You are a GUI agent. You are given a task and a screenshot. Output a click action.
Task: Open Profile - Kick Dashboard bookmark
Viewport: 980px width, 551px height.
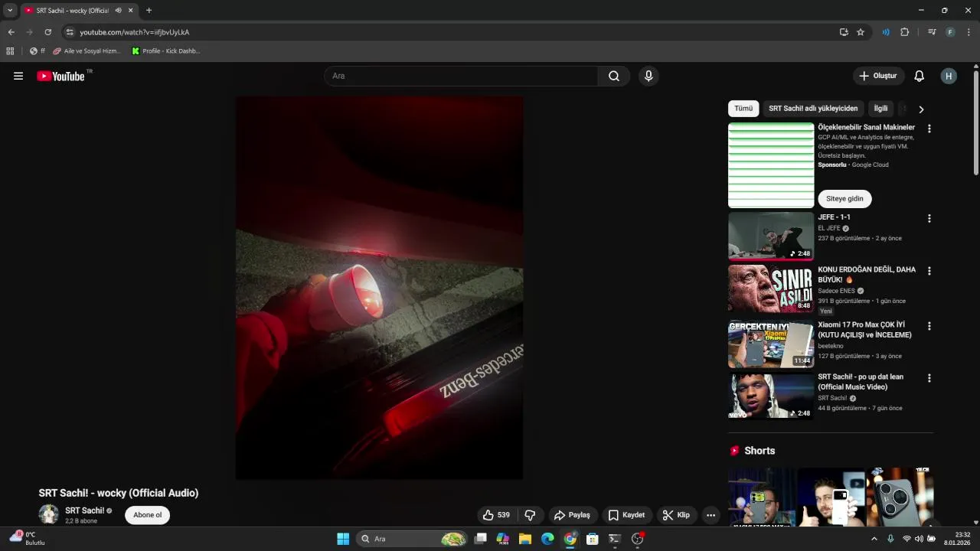click(x=166, y=51)
